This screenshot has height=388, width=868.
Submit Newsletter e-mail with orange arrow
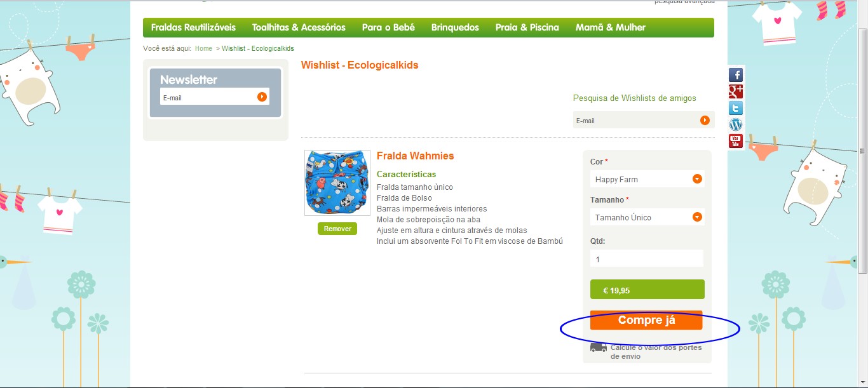[x=262, y=97]
